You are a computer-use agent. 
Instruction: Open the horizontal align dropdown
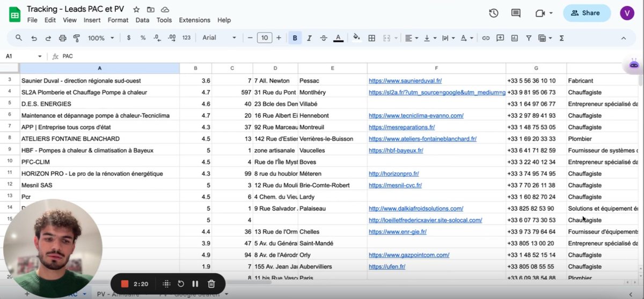(411, 38)
